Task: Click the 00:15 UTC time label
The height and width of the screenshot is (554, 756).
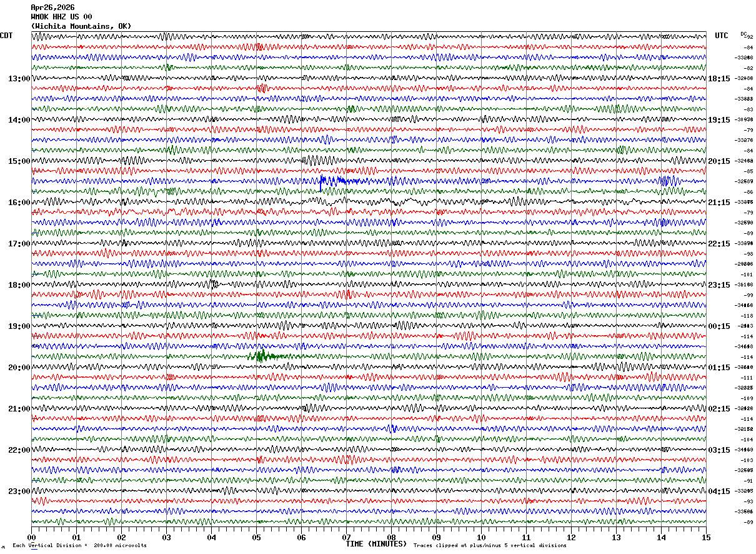Action: (x=719, y=326)
